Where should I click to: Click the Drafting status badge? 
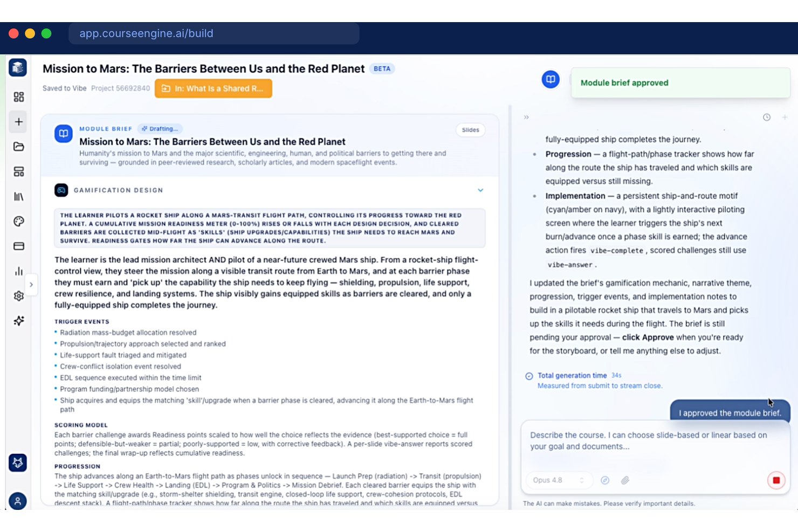click(160, 129)
